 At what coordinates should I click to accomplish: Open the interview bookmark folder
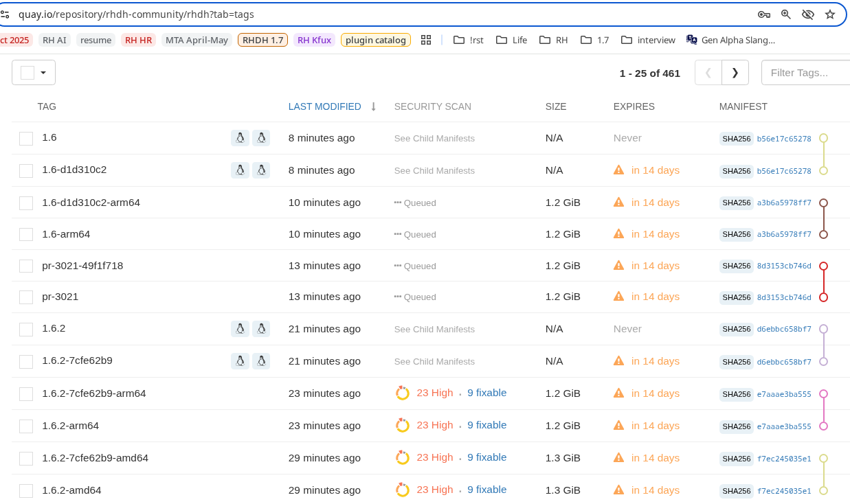click(648, 40)
